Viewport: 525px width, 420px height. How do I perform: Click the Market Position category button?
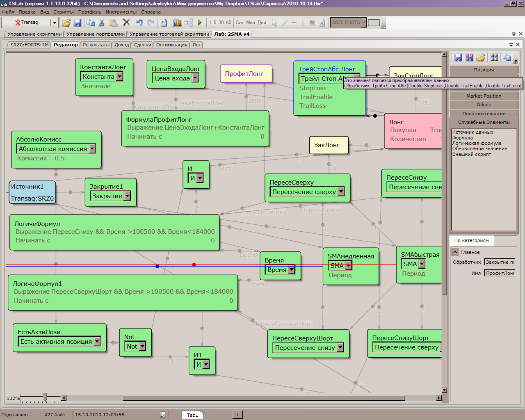484,96
